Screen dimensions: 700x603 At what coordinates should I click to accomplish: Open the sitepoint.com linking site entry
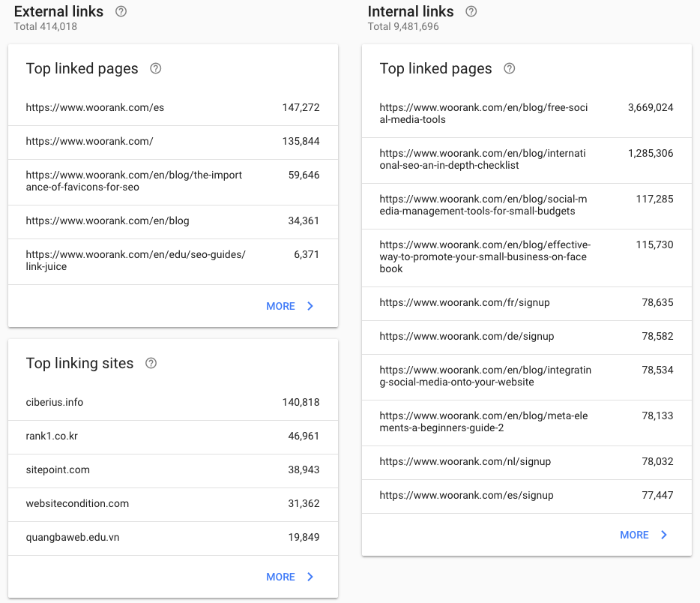[x=172, y=470]
